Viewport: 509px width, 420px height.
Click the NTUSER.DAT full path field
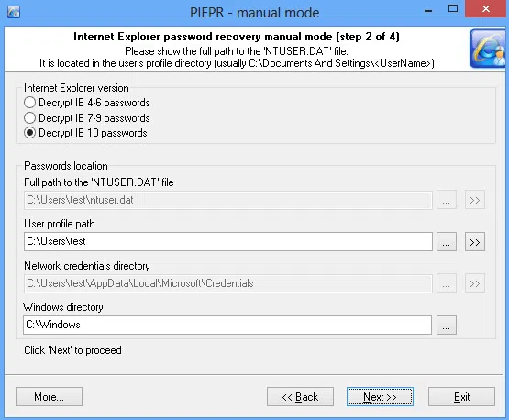point(227,200)
